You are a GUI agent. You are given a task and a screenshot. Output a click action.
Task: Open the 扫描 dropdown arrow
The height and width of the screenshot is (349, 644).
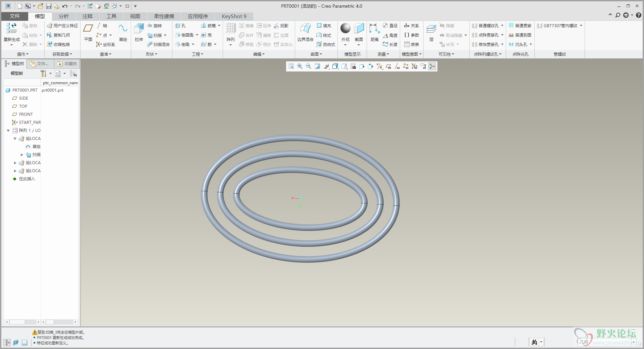pyautogui.click(x=165, y=35)
